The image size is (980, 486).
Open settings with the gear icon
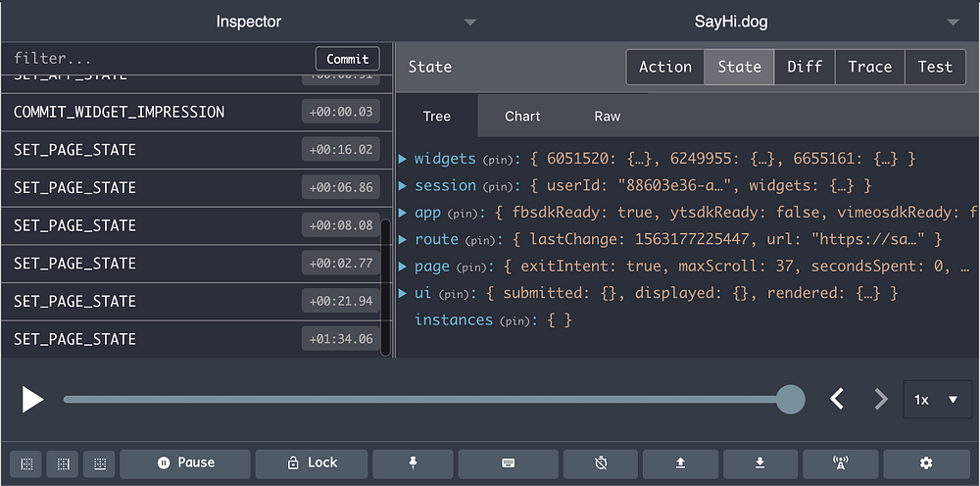tap(925, 463)
